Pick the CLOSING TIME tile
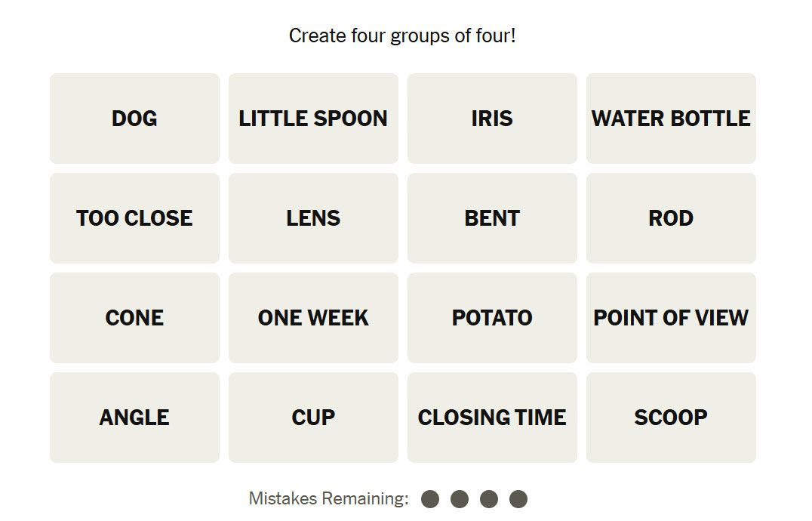 [x=492, y=418]
